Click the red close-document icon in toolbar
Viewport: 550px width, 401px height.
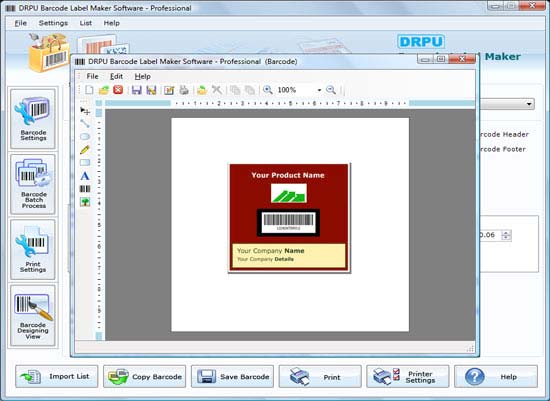(118, 90)
